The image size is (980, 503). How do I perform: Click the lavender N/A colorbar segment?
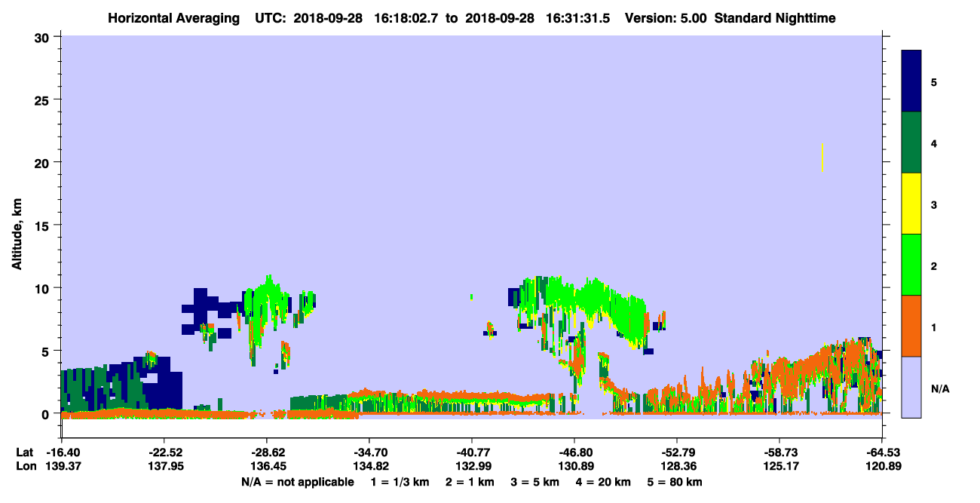pos(911,387)
